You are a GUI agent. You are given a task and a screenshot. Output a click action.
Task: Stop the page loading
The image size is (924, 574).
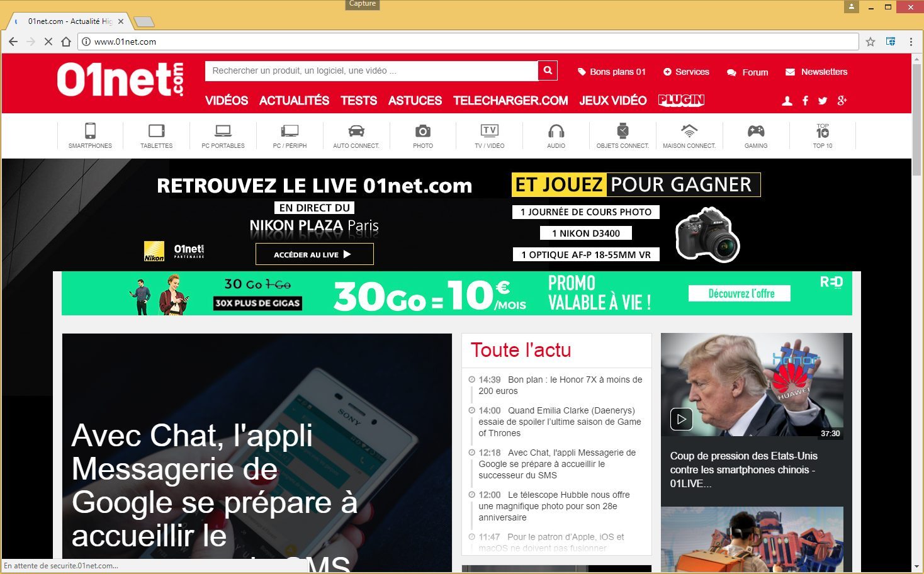pos(48,42)
